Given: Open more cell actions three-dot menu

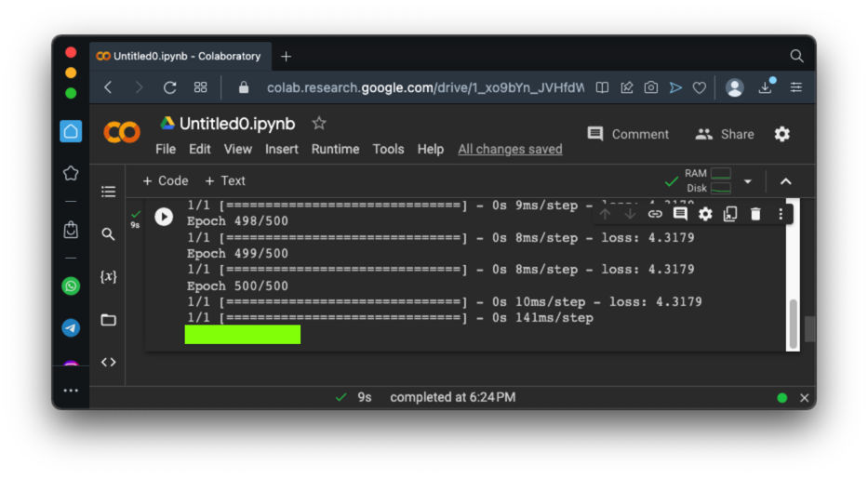Looking at the screenshot, I should tap(781, 214).
